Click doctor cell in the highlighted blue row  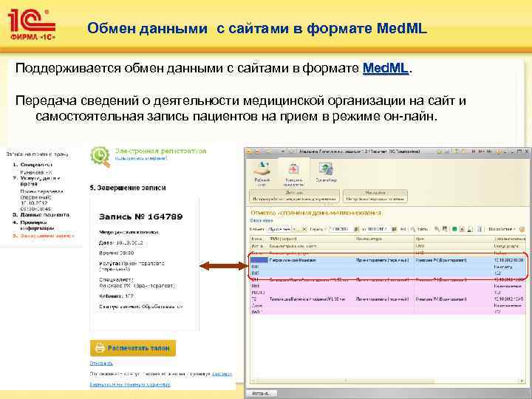[x=441, y=260]
